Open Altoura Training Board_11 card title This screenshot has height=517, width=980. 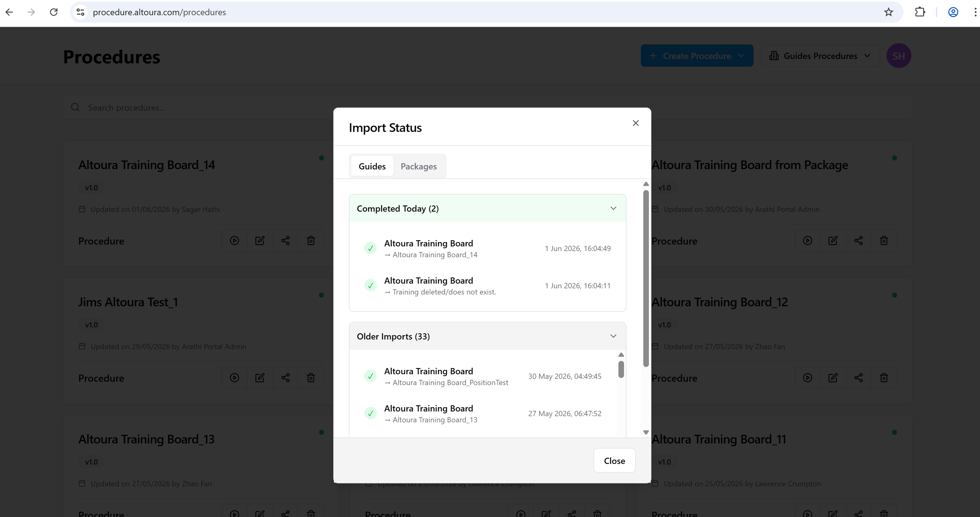719,439
